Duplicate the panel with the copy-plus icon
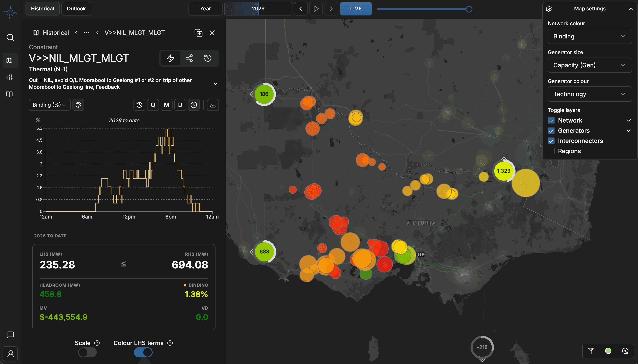638x364 pixels. (198, 33)
